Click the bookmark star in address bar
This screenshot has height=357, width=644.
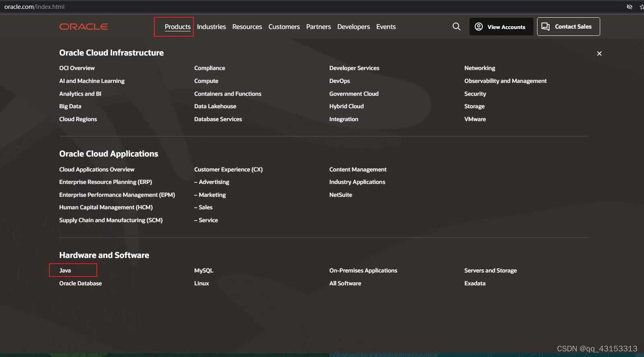(642, 7)
